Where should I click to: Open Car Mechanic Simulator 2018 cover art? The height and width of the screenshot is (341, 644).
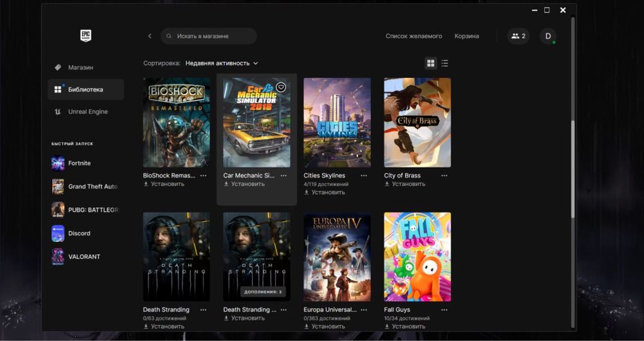(x=257, y=122)
